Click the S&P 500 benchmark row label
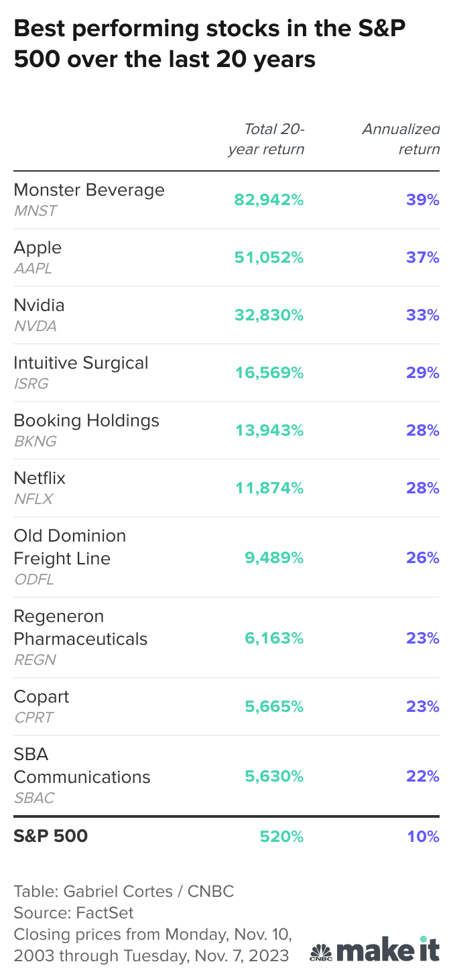453x980 pixels. pos(51,836)
